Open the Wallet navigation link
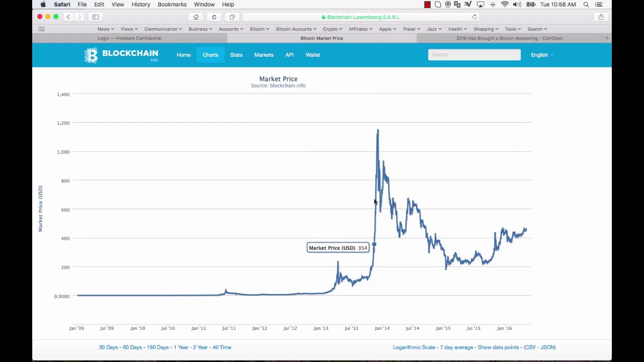 pos(312,55)
